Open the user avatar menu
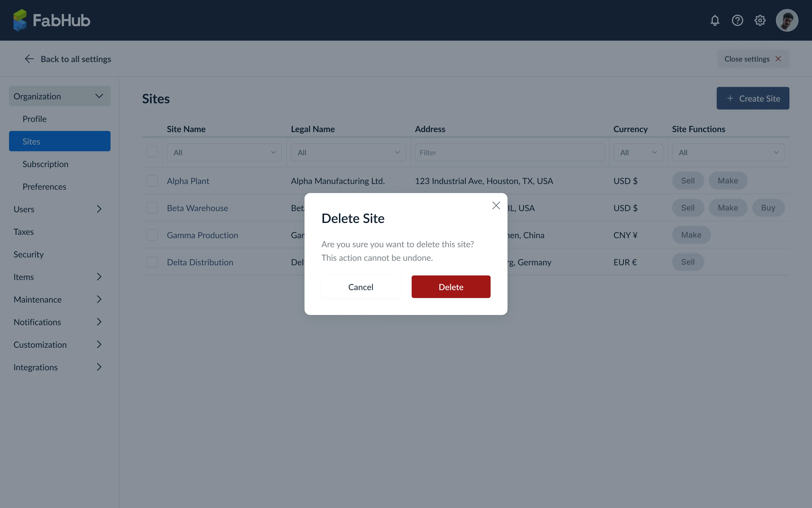 787,20
